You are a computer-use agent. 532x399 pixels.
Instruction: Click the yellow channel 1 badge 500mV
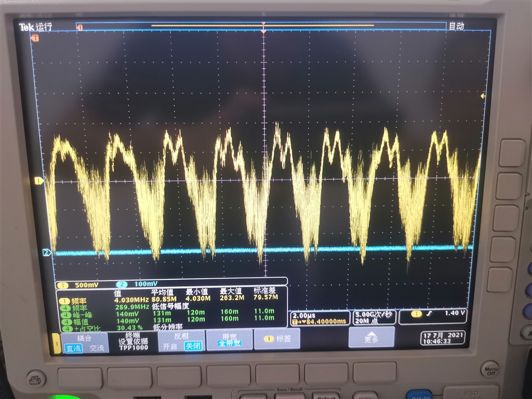63,285
